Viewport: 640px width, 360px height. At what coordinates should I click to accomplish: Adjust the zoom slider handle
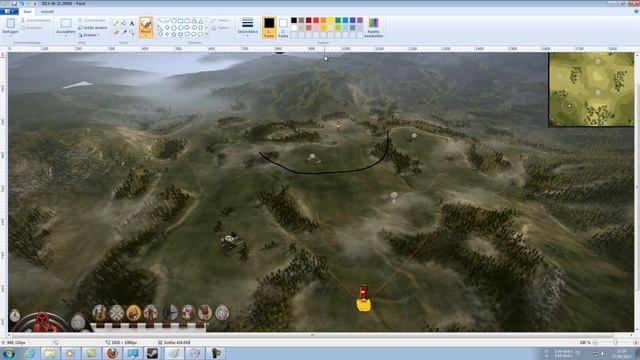click(x=616, y=342)
